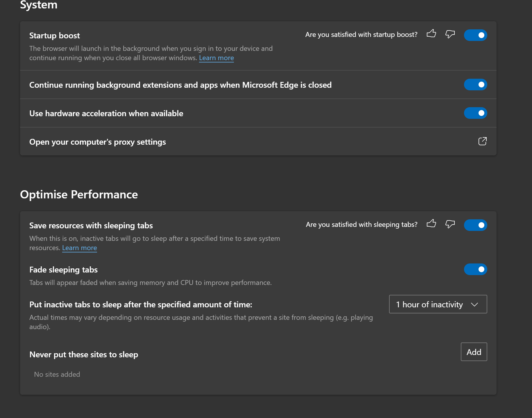Click thumbs up for sleeping tabs

(431, 224)
